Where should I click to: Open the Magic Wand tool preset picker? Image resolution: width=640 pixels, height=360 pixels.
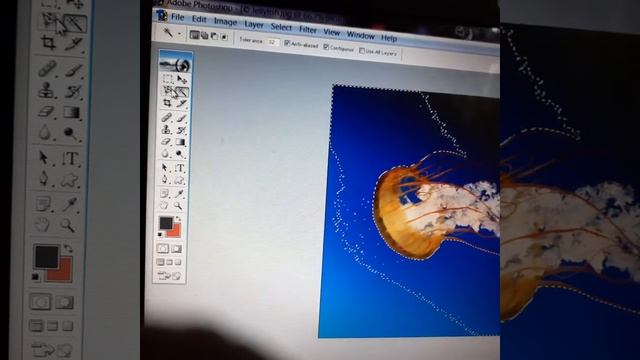[x=180, y=33]
